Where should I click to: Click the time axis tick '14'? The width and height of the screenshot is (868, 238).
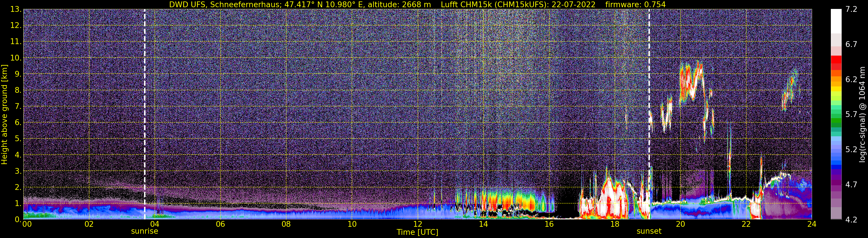tap(483, 224)
